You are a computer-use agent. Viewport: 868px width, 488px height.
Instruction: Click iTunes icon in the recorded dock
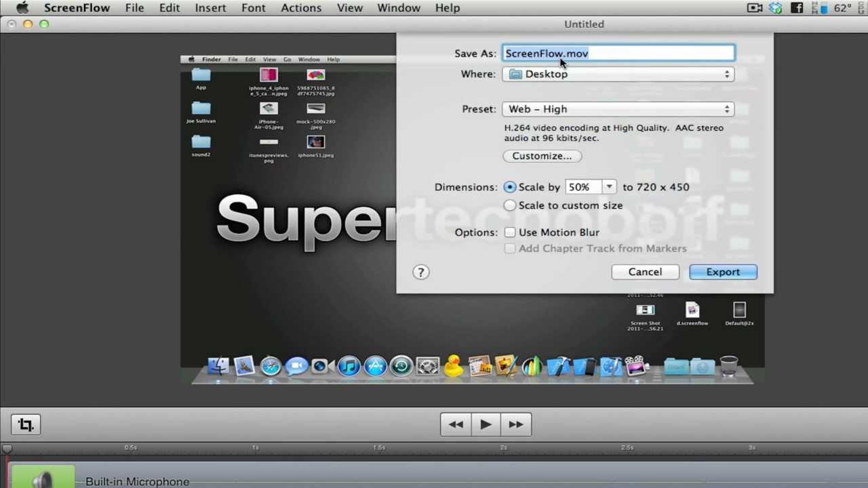[349, 367]
